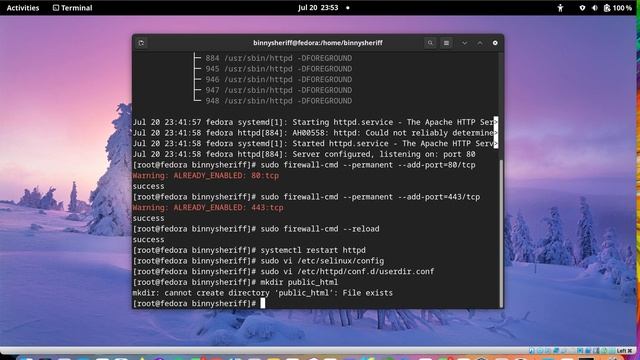Close the terminal window
The image size is (640, 360).
(495, 43)
